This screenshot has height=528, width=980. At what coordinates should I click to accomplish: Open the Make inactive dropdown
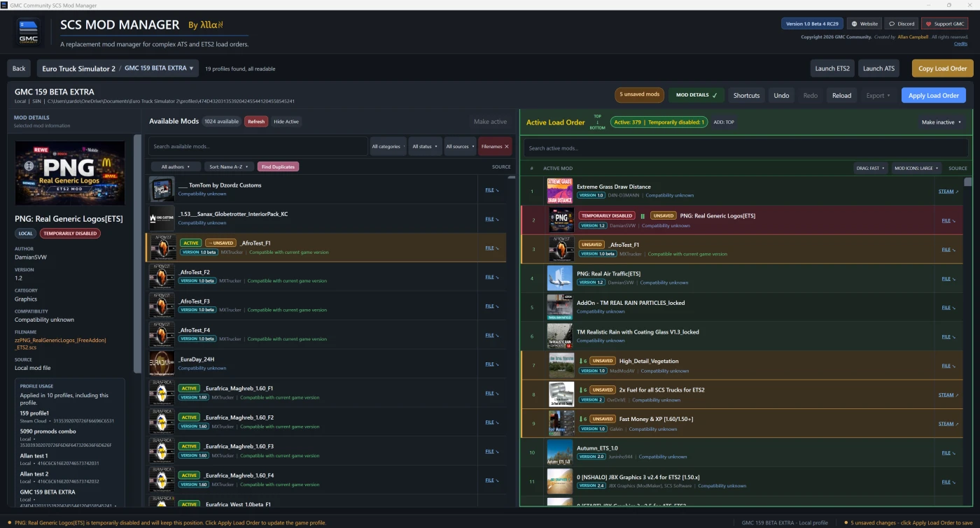[x=941, y=122]
